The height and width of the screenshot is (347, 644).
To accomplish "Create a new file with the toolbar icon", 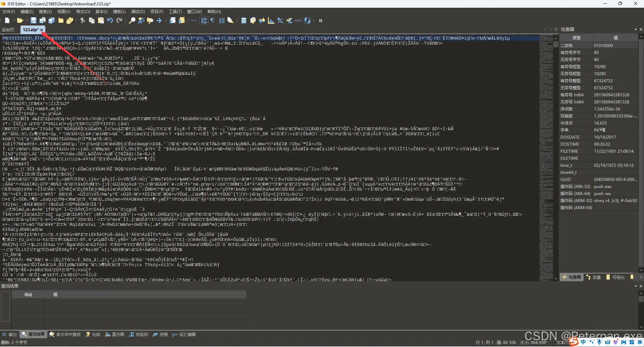I will 7,20.
